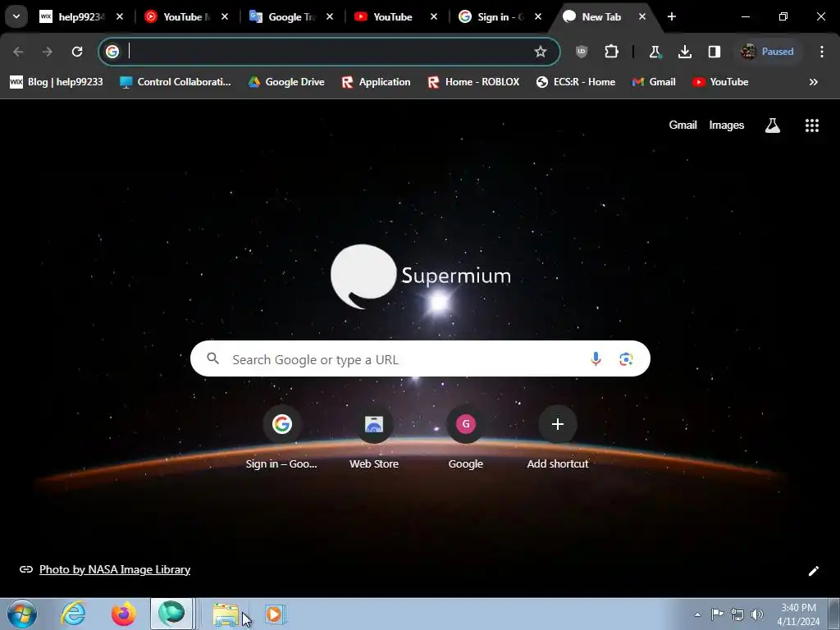Open ECS:R - Home bookmark
The width and height of the screenshot is (840, 630).
tap(576, 82)
